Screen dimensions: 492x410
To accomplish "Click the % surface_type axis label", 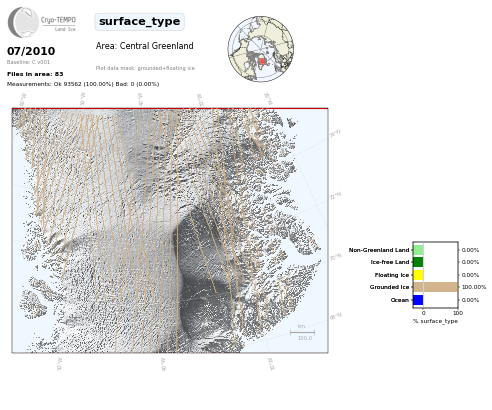I will tap(435, 321).
